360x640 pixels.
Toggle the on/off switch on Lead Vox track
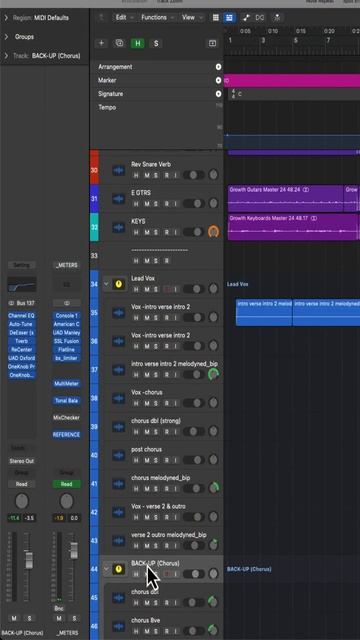click(x=193, y=289)
